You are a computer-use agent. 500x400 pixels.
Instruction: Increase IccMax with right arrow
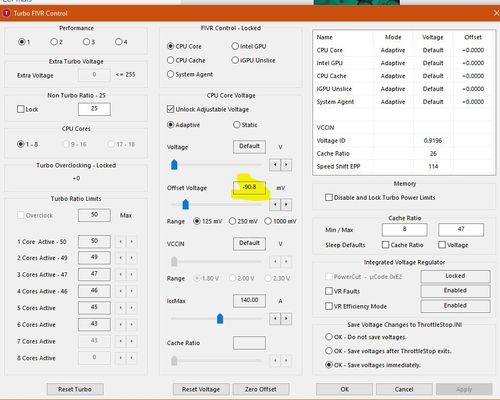[286, 319]
